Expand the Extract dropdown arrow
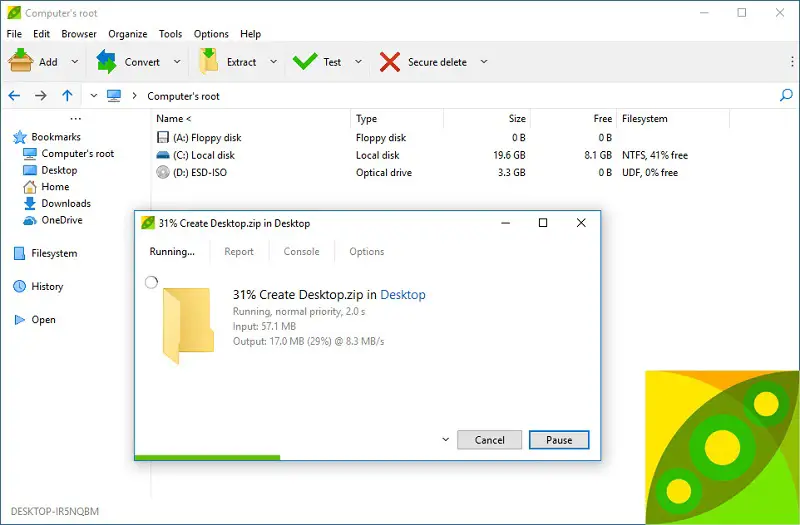Image resolution: width=800 pixels, height=525 pixels. tap(273, 62)
